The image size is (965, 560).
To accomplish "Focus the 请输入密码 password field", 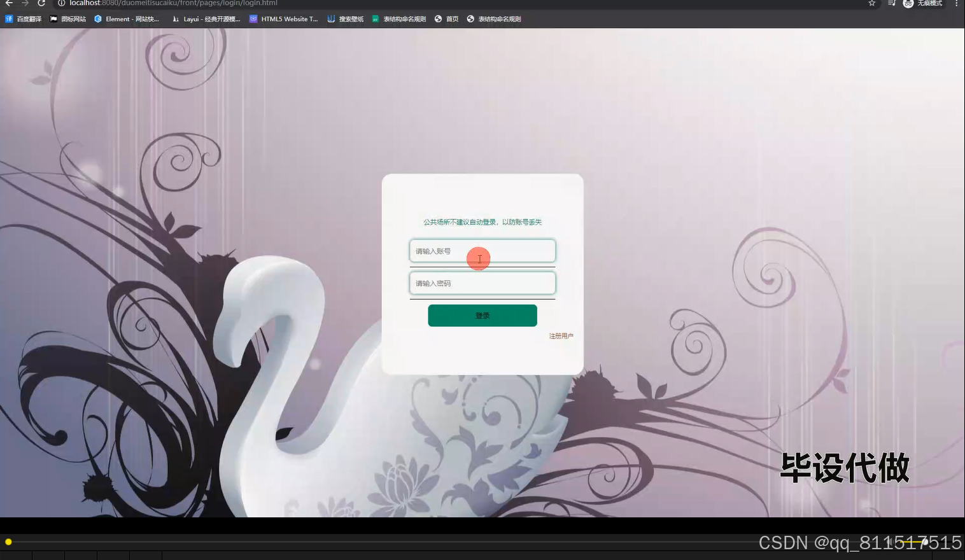I will (482, 283).
